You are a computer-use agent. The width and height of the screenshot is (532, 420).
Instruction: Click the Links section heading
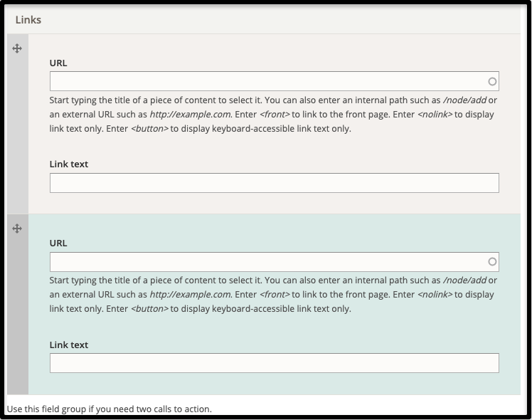point(28,20)
